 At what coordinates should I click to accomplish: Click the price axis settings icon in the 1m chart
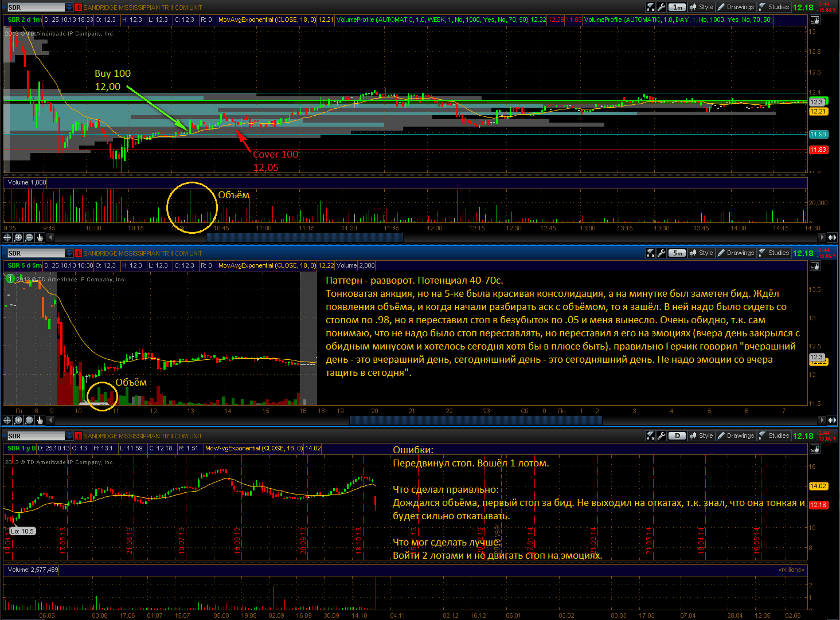pos(815,20)
